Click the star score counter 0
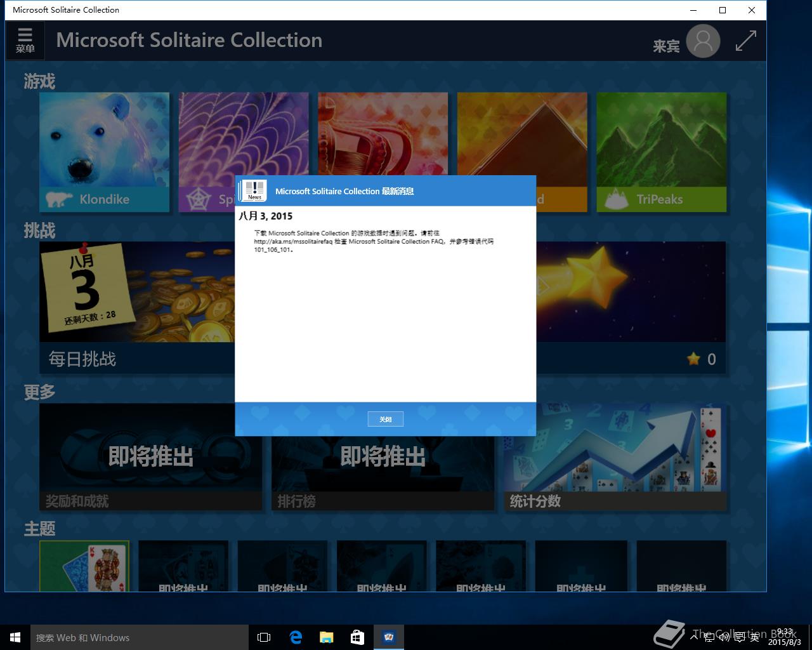The height and width of the screenshot is (650, 812). (x=702, y=359)
